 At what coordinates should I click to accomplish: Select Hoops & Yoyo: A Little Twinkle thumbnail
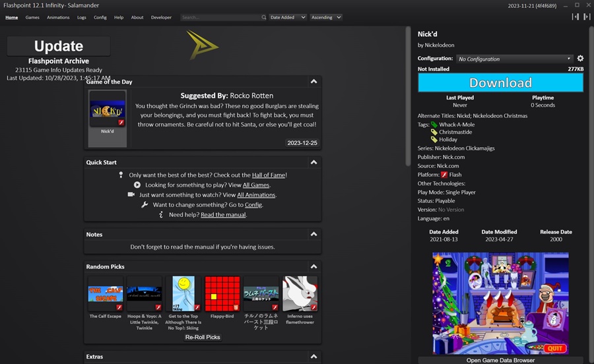click(145, 293)
